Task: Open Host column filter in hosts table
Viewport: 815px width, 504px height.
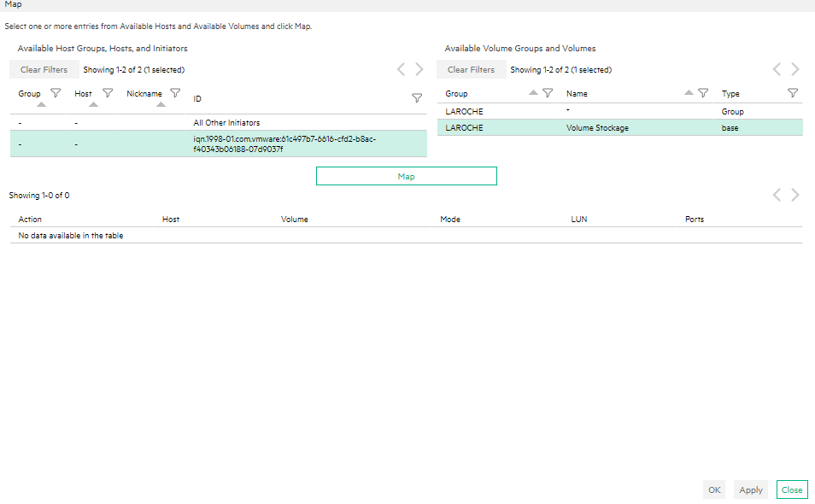Action: click(108, 93)
